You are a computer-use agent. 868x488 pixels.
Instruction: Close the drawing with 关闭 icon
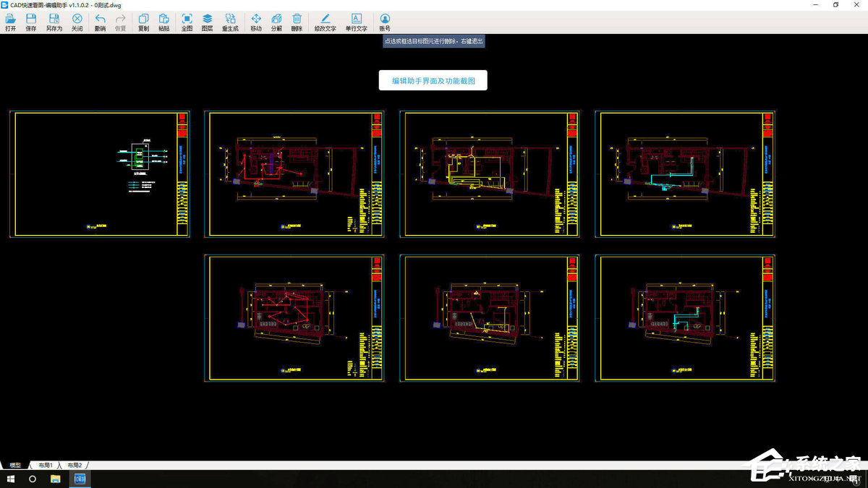pyautogui.click(x=77, y=22)
